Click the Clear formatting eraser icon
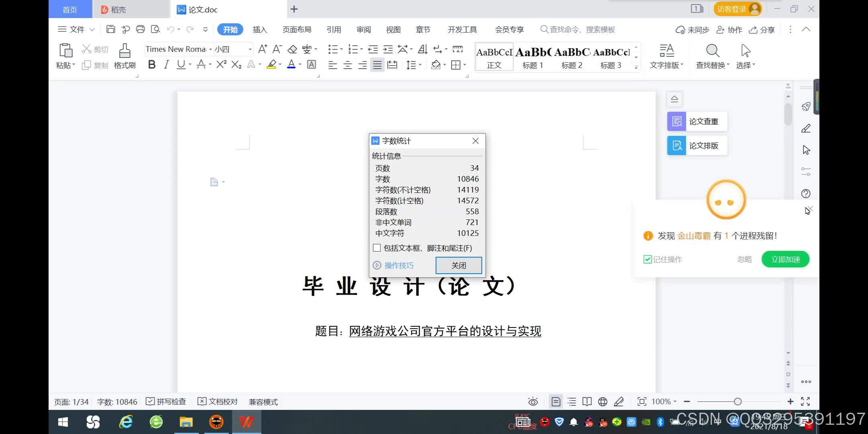Viewport: 868px width, 434px height. (292, 49)
